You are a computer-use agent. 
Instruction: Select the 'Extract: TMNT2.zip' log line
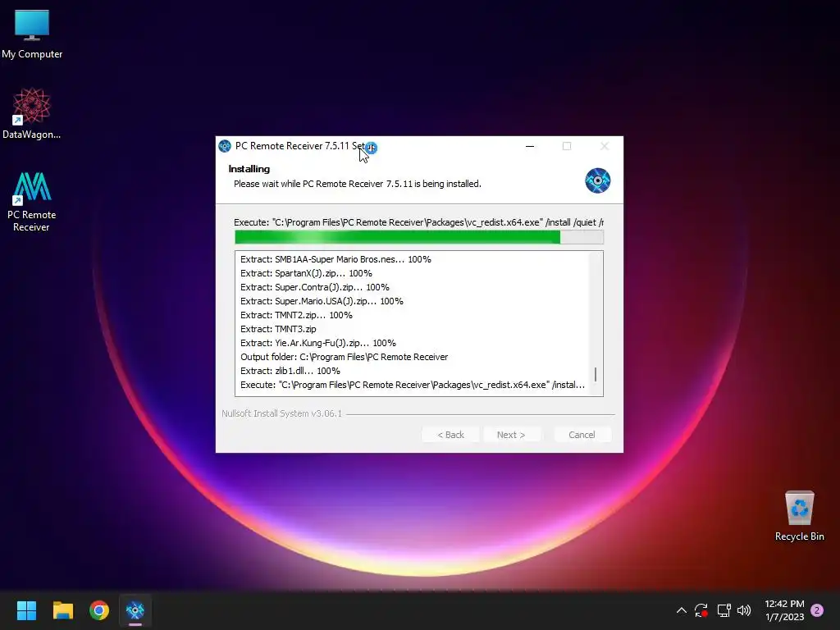[296, 315]
